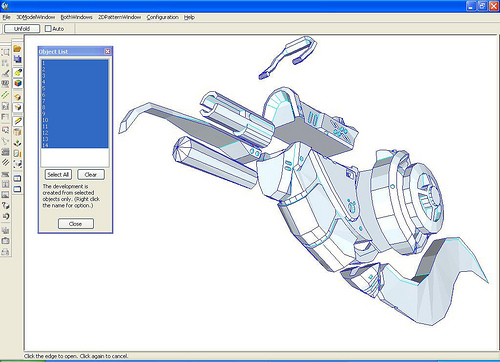Click the single-pane window layout icon
500x362 pixels.
tap(17, 189)
